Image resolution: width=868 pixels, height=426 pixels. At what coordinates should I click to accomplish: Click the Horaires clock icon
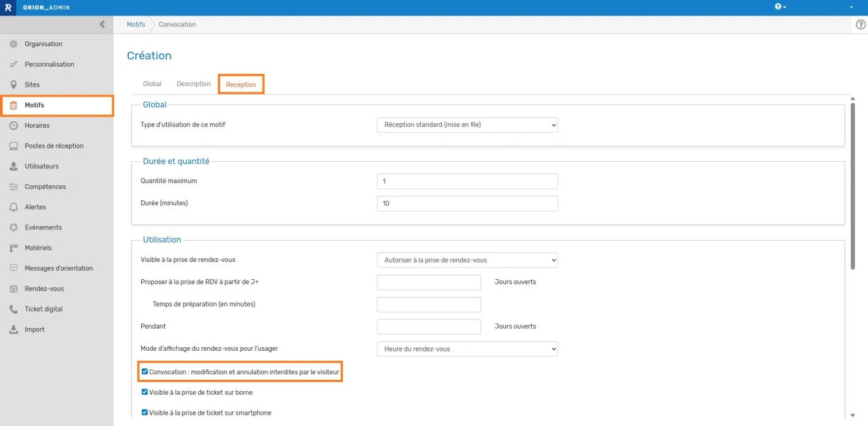[x=13, y=126]
